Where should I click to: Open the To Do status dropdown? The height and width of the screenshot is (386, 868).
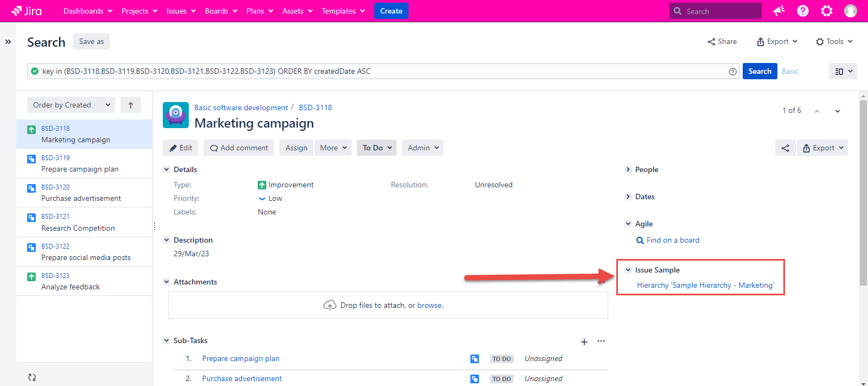(x=376, y=148)
